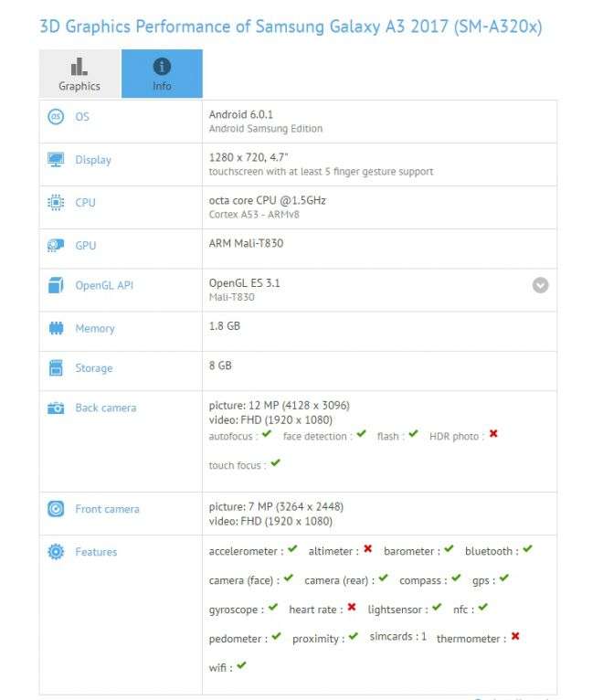
Task: Click the 'simcards : 1' entry
Action: pos(398,636)
